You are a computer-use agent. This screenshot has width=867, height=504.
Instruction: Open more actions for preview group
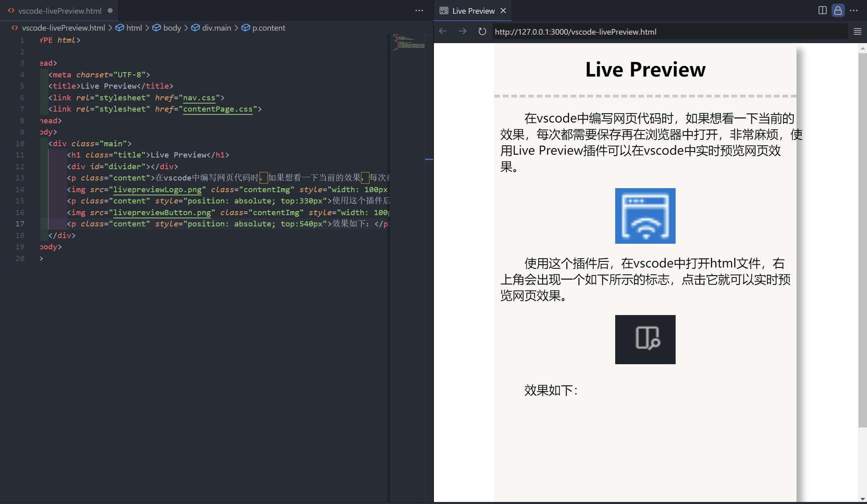tap(854, 10)
